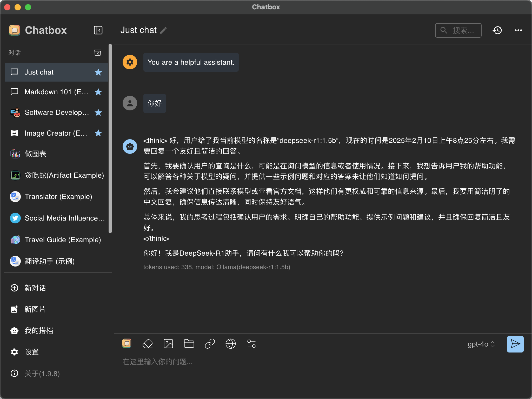
Task: Star the Image Creator conversation
Action: pyautogui.click(x=98, y=133)
